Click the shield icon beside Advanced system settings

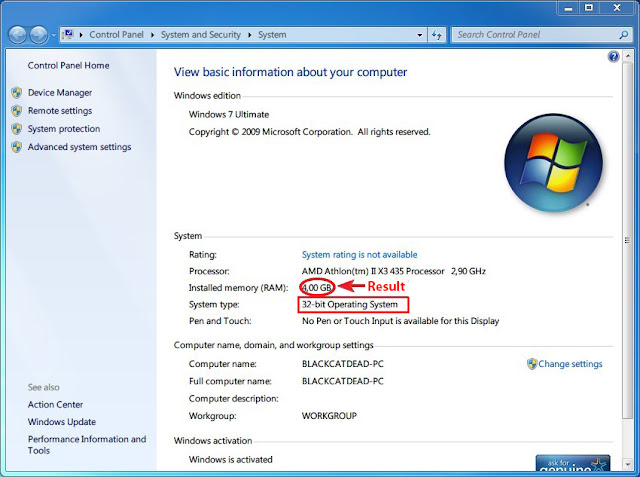pos(17,147)
